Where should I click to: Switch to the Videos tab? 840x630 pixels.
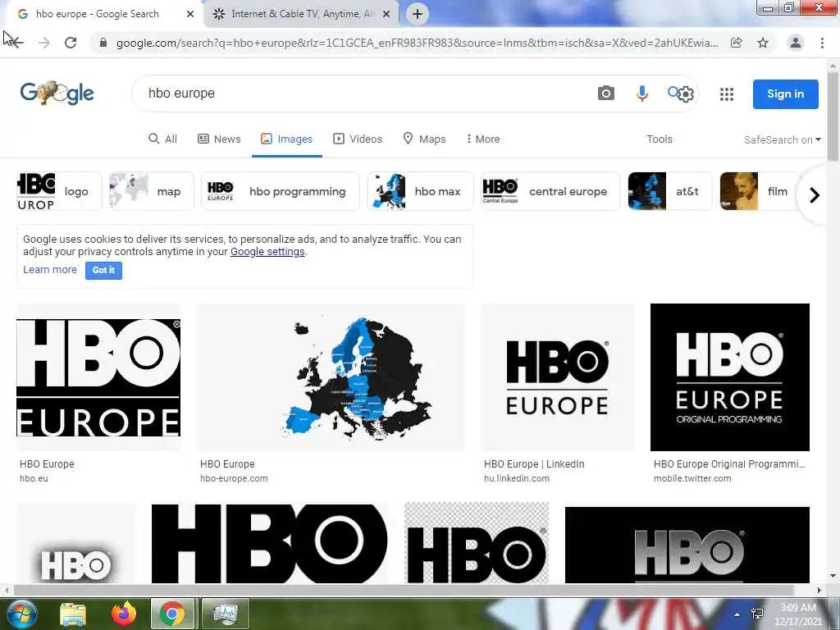click(x=358, y=139)
